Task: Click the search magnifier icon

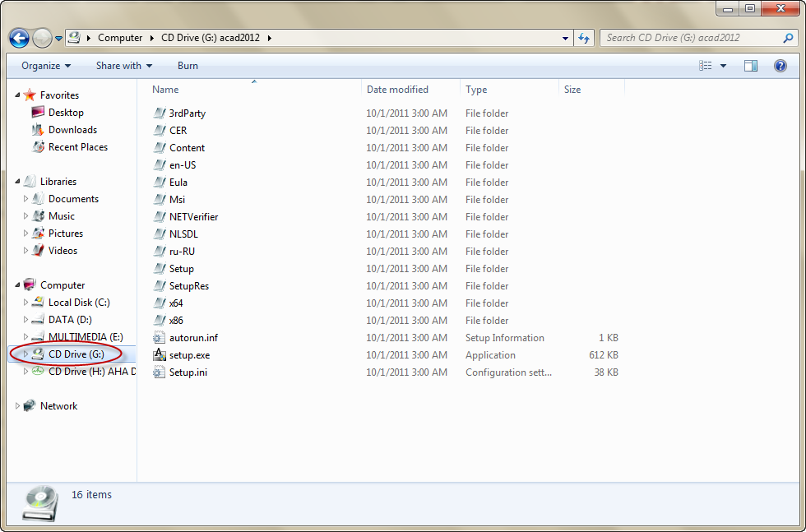Action: tap(788, 38)
